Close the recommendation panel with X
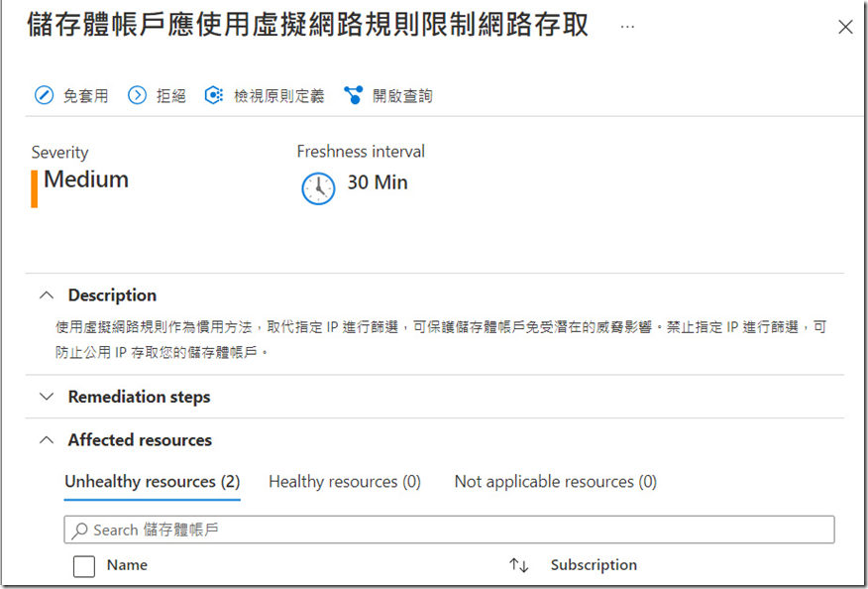Screen dimensions: 868x589 (845, 28)
